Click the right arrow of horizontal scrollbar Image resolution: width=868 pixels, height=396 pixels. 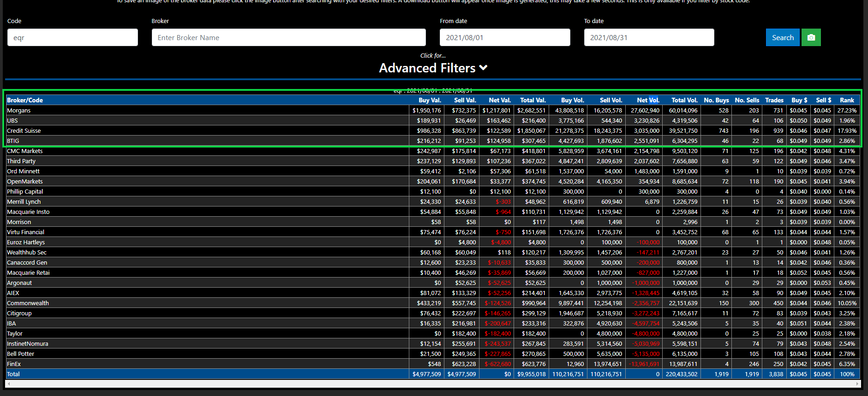point(857,384)
